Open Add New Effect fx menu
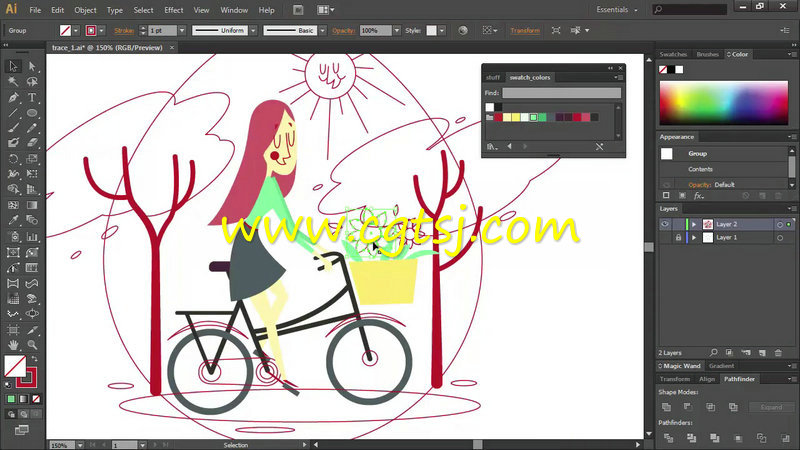This screenshot has width=800, height=450. click(x=698, y=195)
